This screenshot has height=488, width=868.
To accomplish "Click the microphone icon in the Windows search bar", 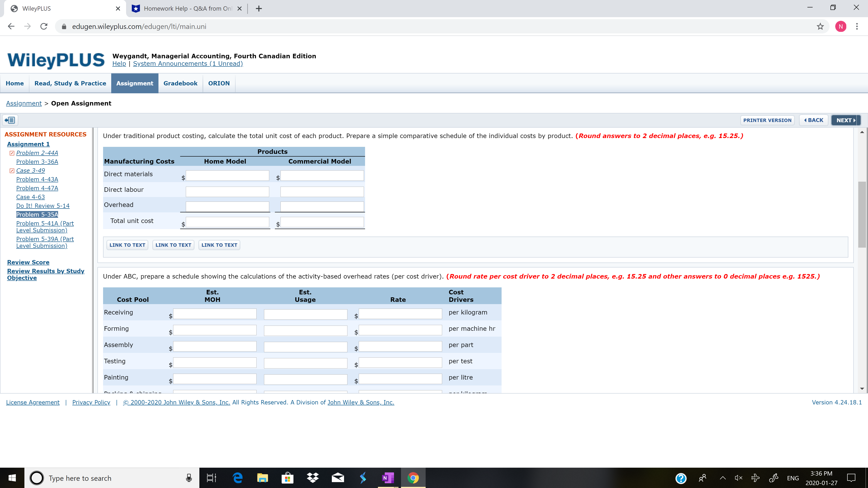I will (x=189, y=478).
